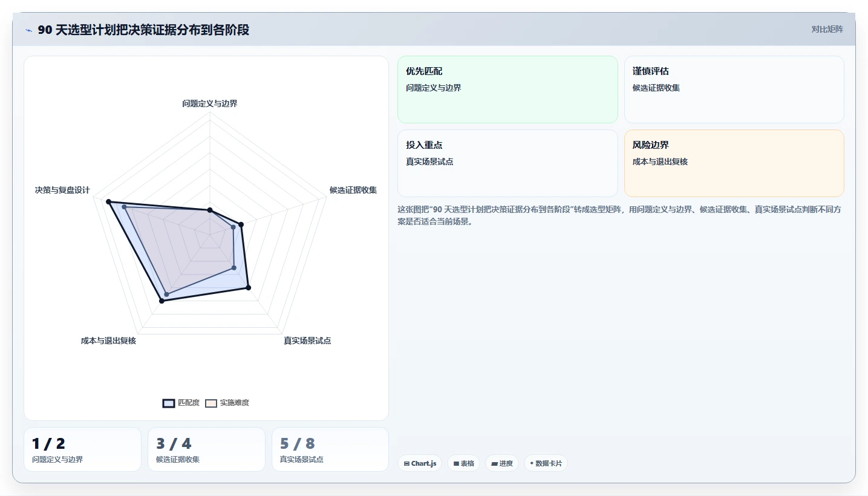Viewport: 868px width, 496px height.
Task: Click 成本与退出复核 text in 风险边界 card
Action: (660, 162)
